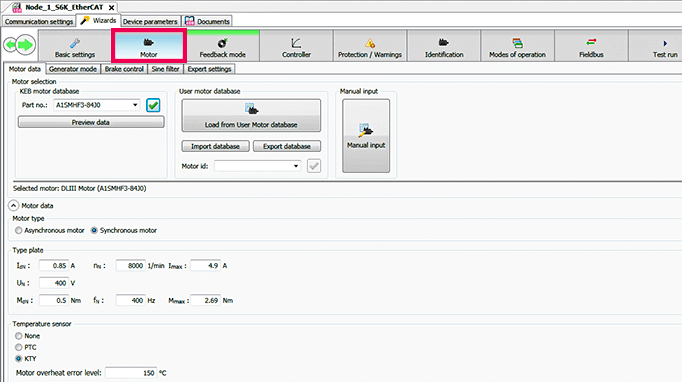Edit Motor overheat error level field

tap(131, 373)
